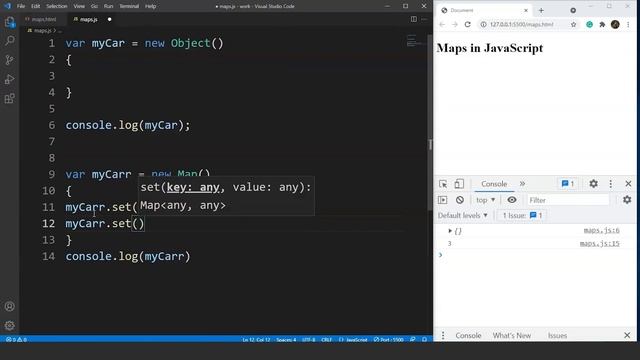
Task: Click the browser Back arrow
Action: (442, 24)
